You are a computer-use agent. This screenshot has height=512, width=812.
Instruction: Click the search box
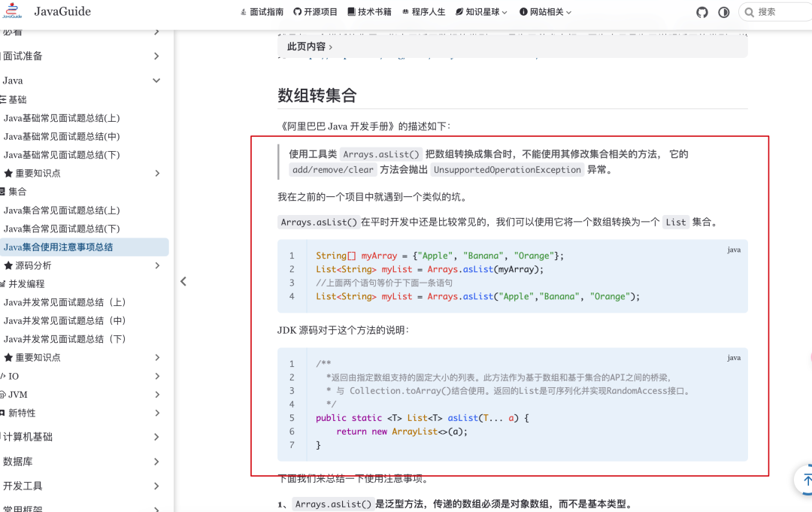[x=775, y=12]
